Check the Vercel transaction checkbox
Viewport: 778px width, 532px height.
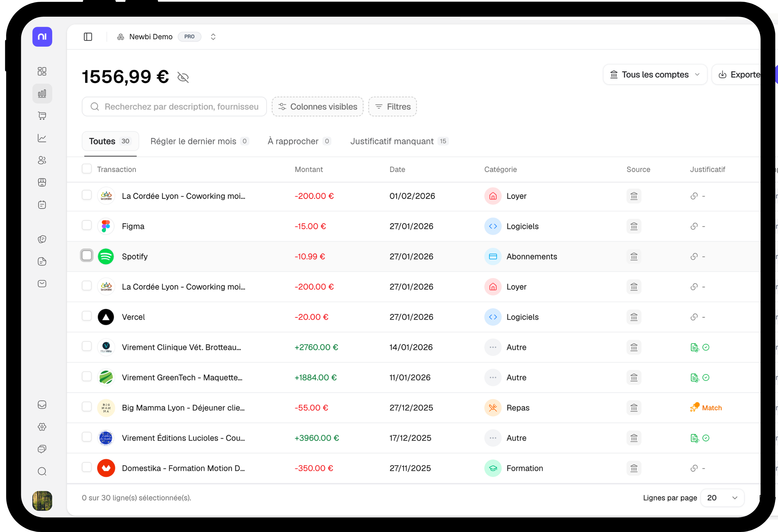[x=87, y=316]
